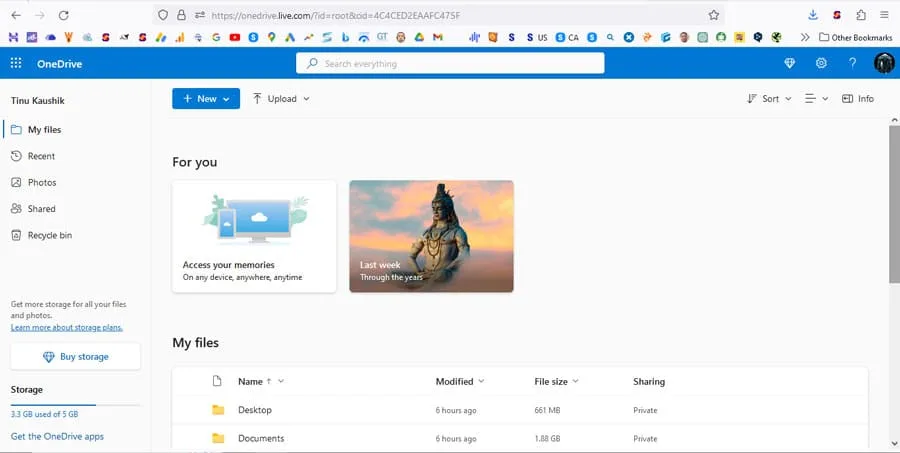Image resolution: width=900 pixels, height=453 pixels.
Task: Click the scrollbar down arrow
Action: pos(894,443)
